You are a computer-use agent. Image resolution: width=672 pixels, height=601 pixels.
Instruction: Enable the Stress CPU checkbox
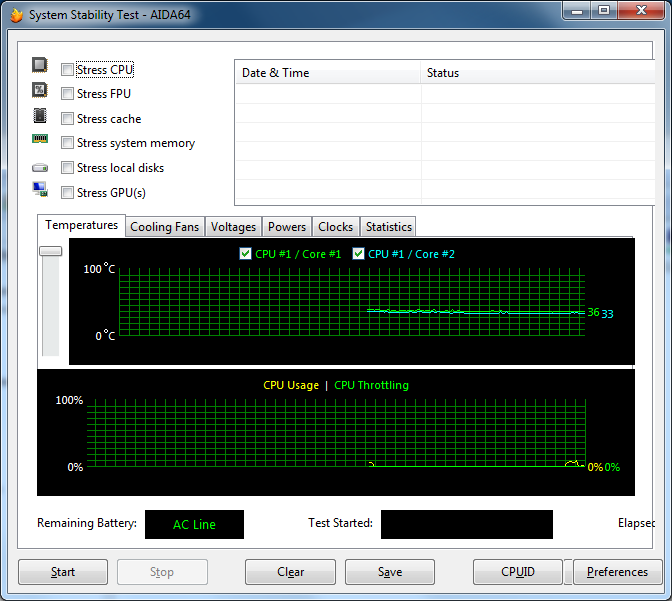(67, 69)
